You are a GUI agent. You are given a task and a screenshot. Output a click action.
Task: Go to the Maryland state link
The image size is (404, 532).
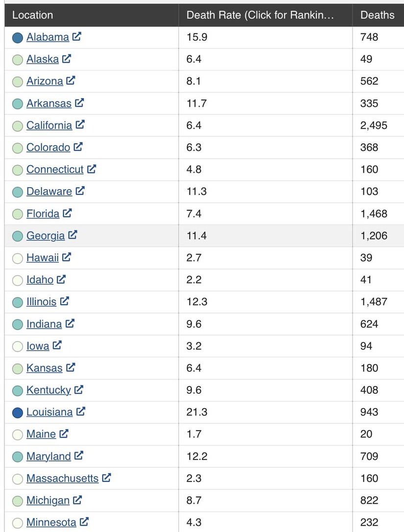point(48,456)
